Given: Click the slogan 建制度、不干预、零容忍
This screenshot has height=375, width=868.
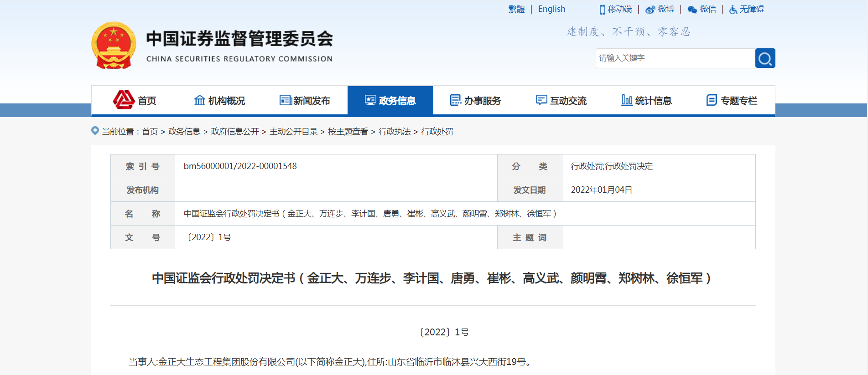Looking at the screenshot, I should (x=629, y=31).
